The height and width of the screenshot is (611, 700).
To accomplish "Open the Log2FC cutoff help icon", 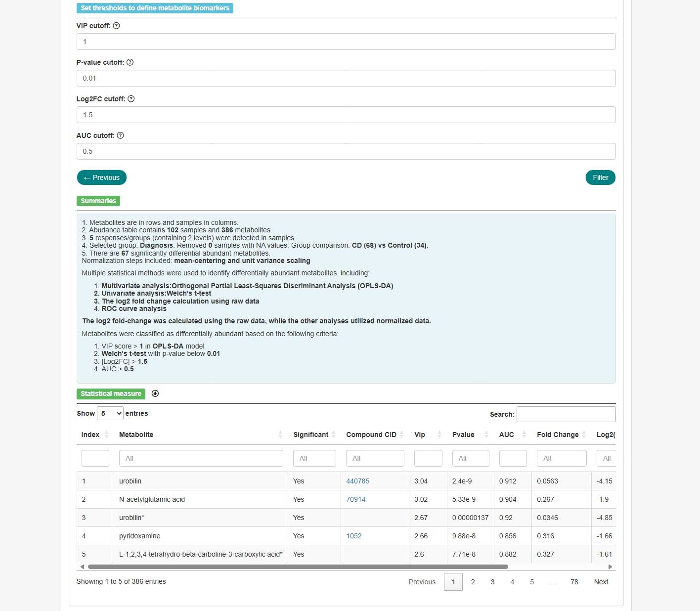I will click(x=131, y=99).
